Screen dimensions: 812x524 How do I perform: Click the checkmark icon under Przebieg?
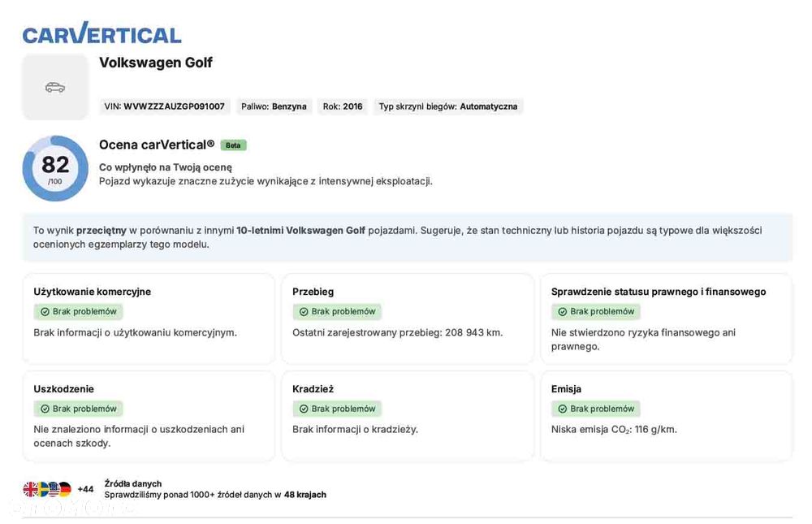[304, 311]
